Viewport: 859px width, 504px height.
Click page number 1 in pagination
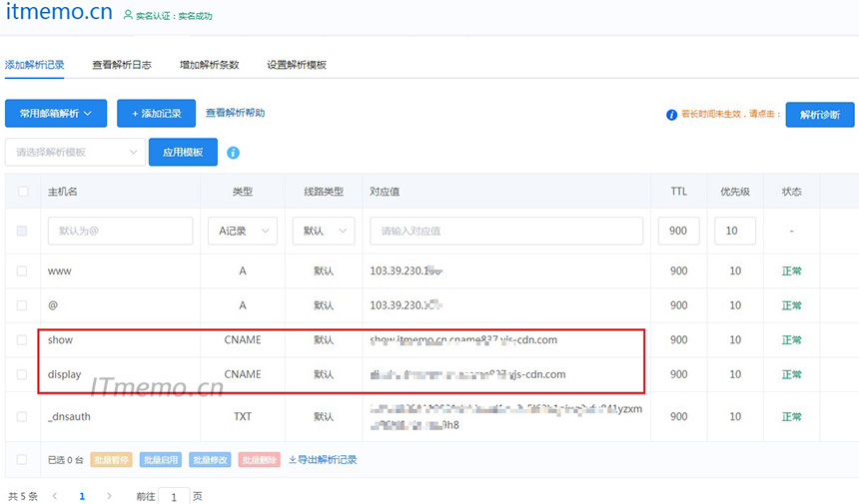pyautogui.click(x=82, y=496)
